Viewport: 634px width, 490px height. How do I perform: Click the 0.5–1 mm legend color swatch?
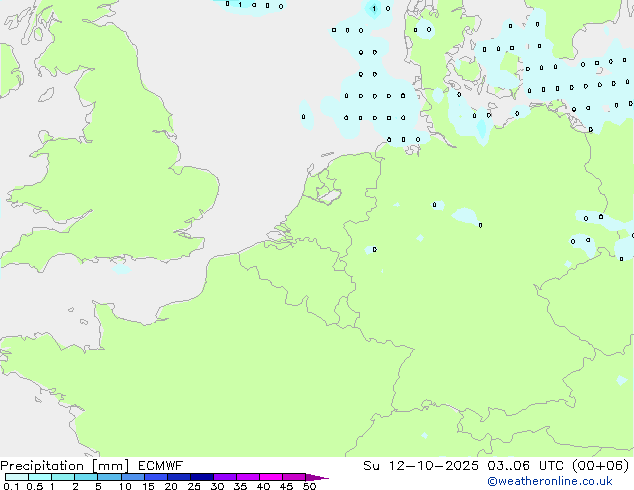pyautogui.click(x=40, y=477)
